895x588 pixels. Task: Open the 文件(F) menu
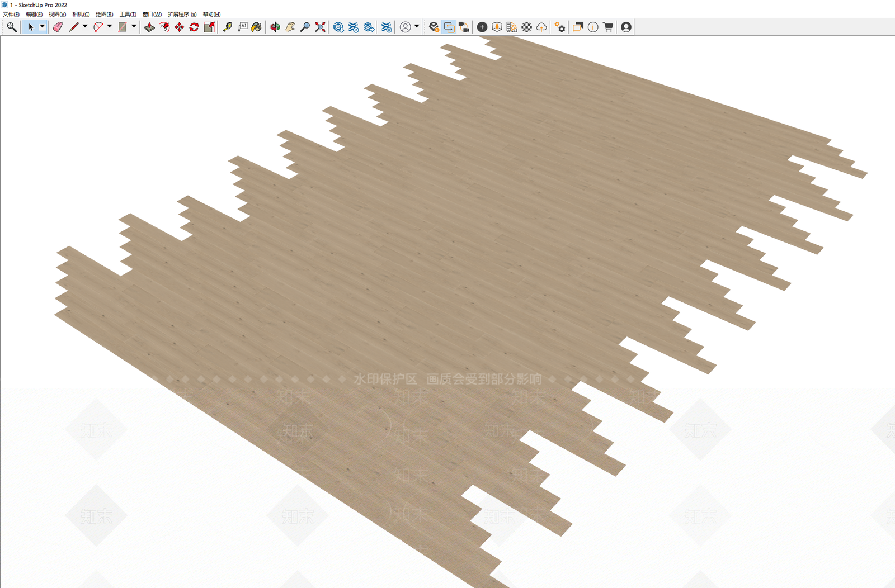pos(11,15)
